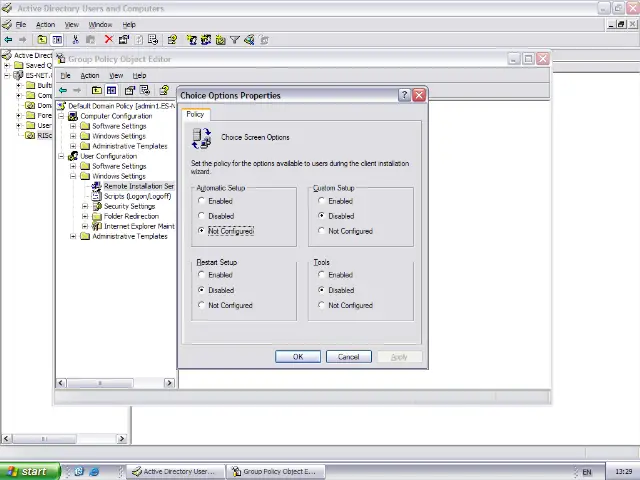Expand Saved Queries in Active Directory tree
The width and height of the screenshot is (640, 480).
click(7, 65)
